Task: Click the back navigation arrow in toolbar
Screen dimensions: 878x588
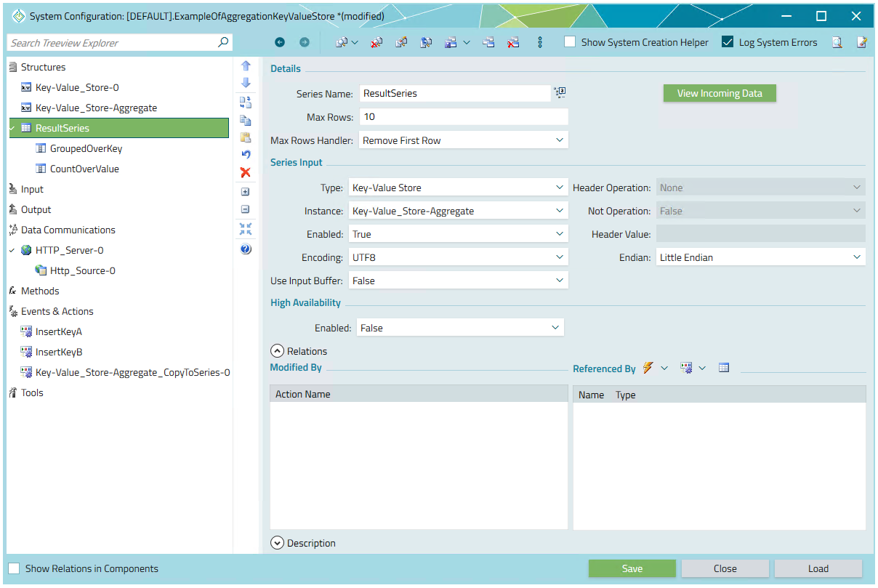Action: tap(280, 43)
